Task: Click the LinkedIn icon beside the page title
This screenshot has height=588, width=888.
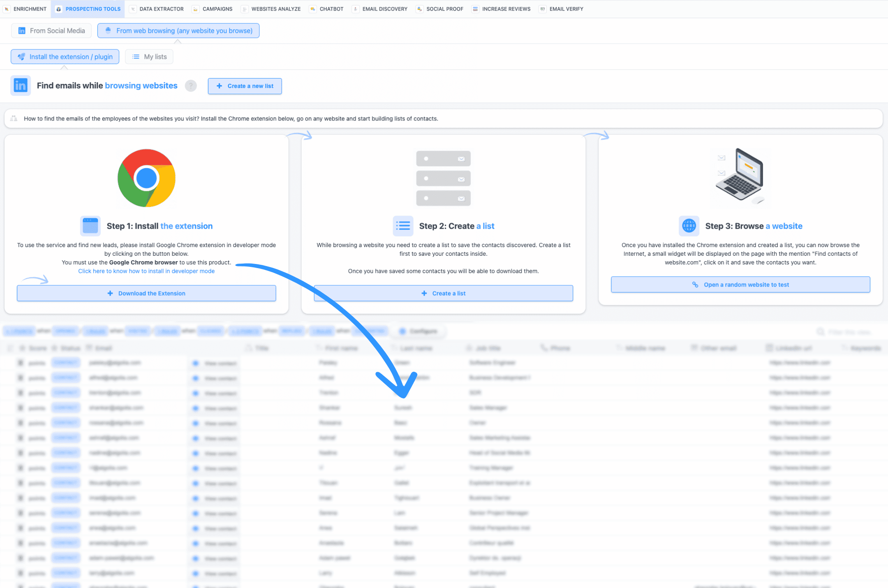Action: (20, 85)
